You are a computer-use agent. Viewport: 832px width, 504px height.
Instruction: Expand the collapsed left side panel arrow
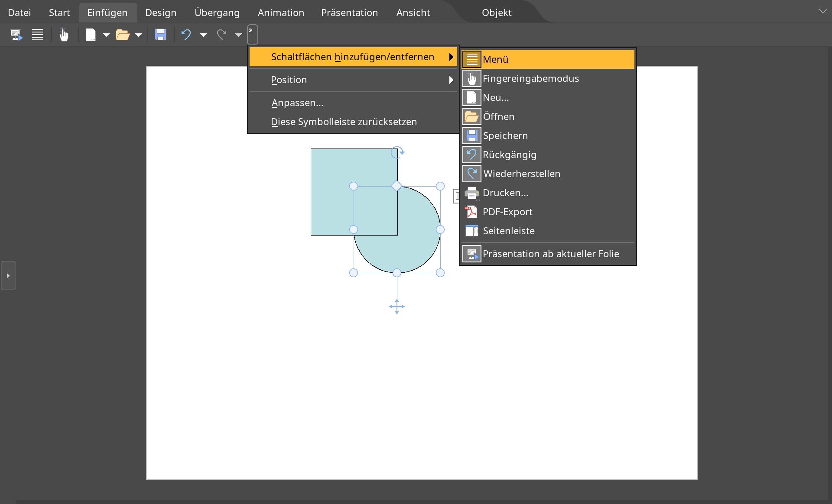(8, 275)
